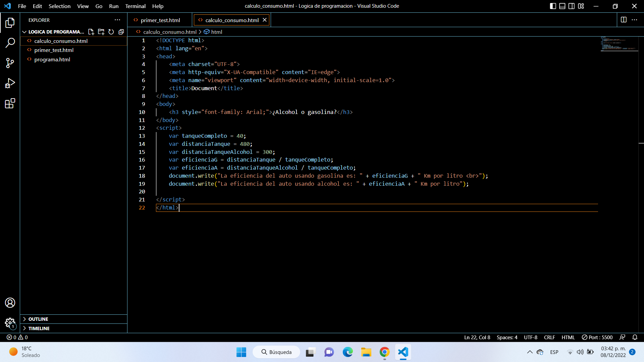Open the Selection menu
644x362 pixels.
coord(59,6)
